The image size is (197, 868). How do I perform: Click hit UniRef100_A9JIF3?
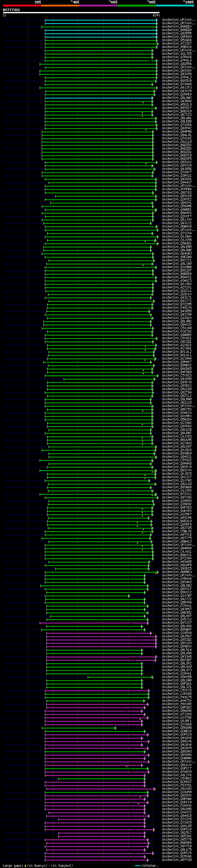(176, 88)
